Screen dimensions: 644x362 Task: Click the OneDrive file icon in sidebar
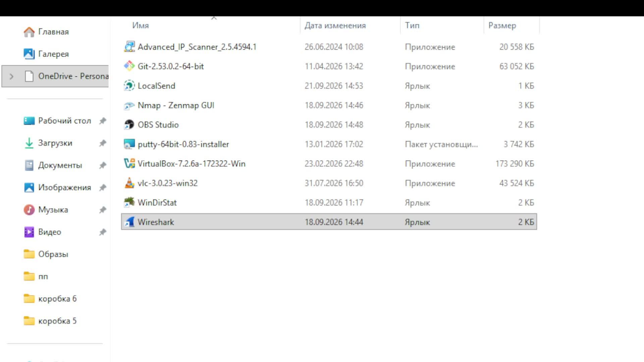[x=29, y=76]
